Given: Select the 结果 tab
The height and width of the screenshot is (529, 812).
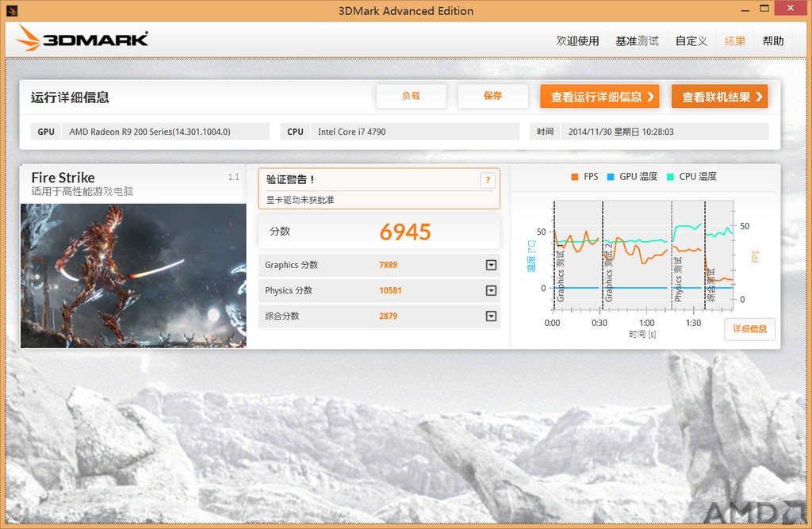Looking at the screenshot, I should click(735, 41).
